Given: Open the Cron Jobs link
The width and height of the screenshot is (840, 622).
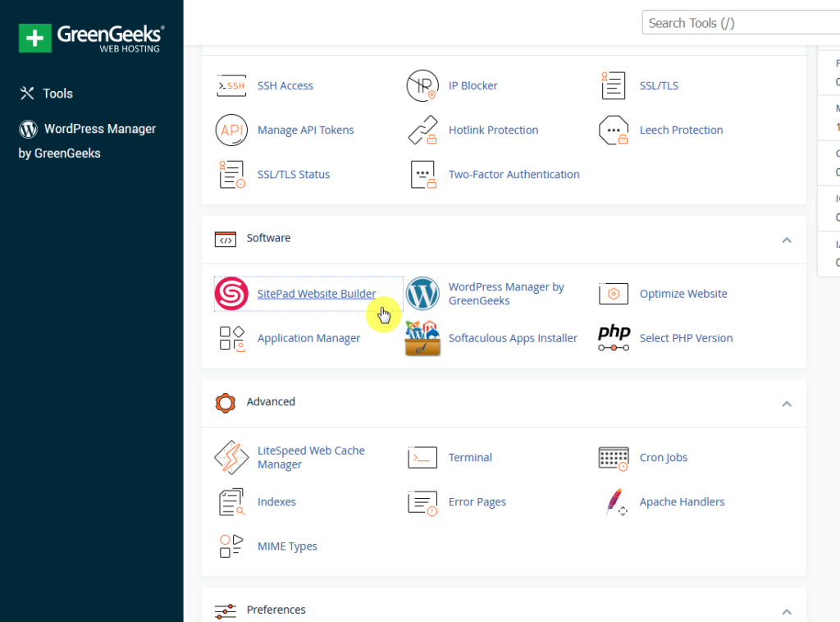Looking at the screenshot, I should (664, 458).
